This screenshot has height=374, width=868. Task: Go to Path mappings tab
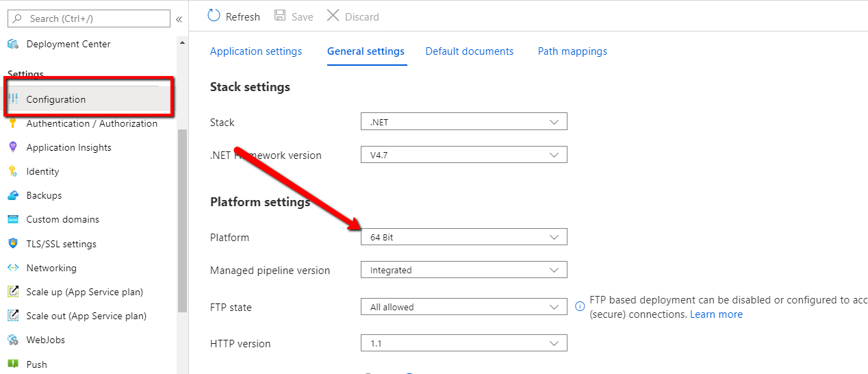[x=572, y=51]
